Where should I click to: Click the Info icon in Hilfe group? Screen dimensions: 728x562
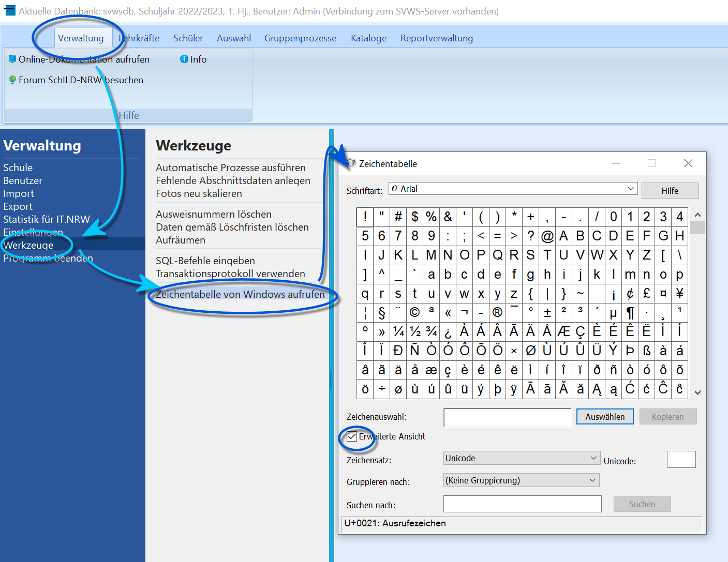click(184, 59)
